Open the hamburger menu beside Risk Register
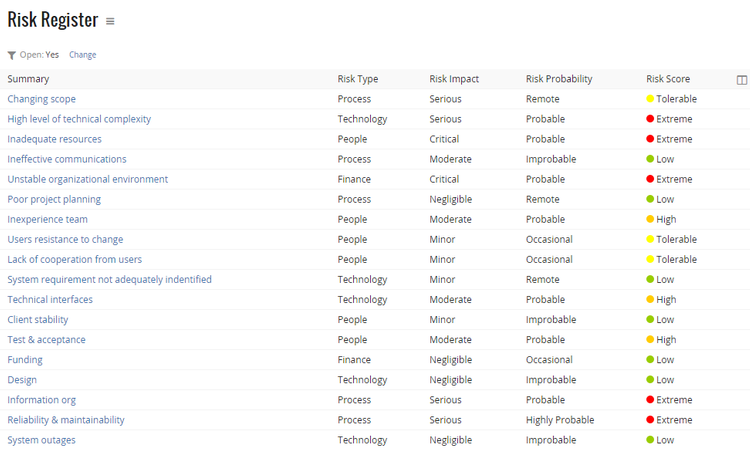 pyautogui.click(x=110, y=22)
